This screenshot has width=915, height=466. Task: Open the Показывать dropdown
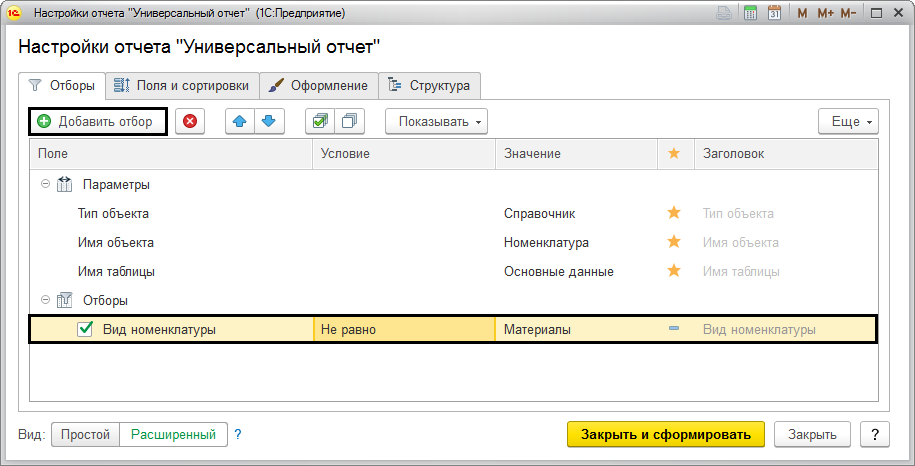point(436,122)
